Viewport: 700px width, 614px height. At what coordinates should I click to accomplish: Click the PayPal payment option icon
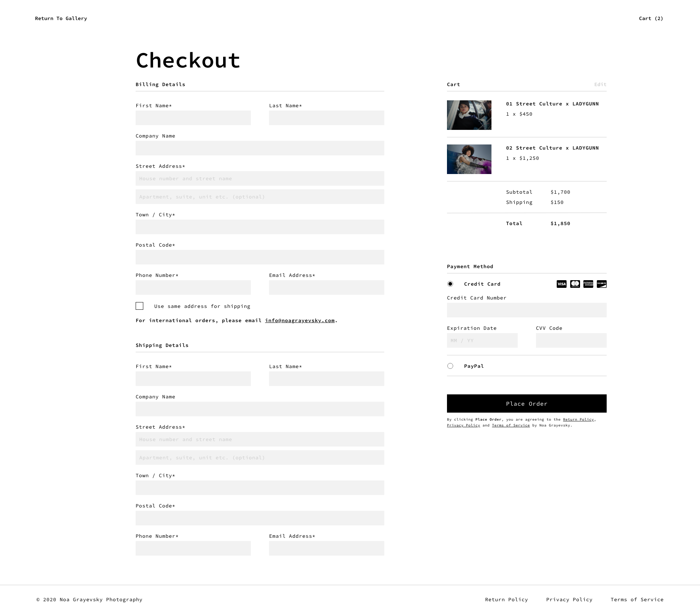click(x=451, y=366)
